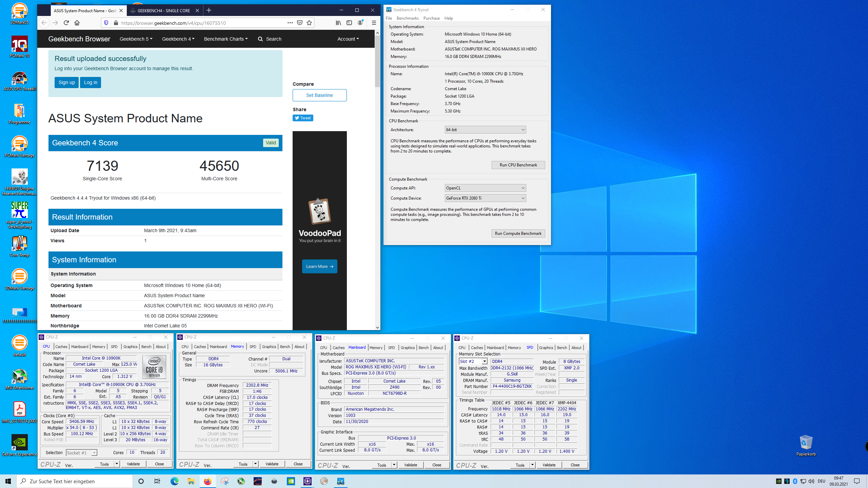Click the Set Baseline button

[319, 95]
